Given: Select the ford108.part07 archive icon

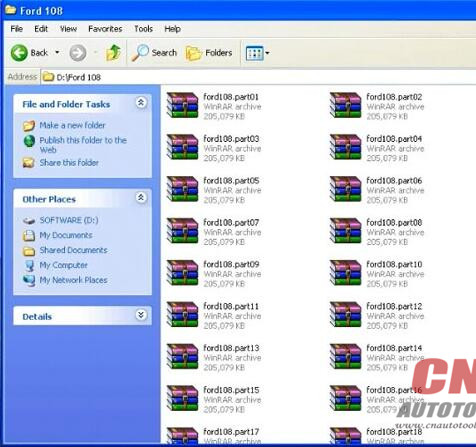Looking at the screenshot, I should [x=182, y=231].
